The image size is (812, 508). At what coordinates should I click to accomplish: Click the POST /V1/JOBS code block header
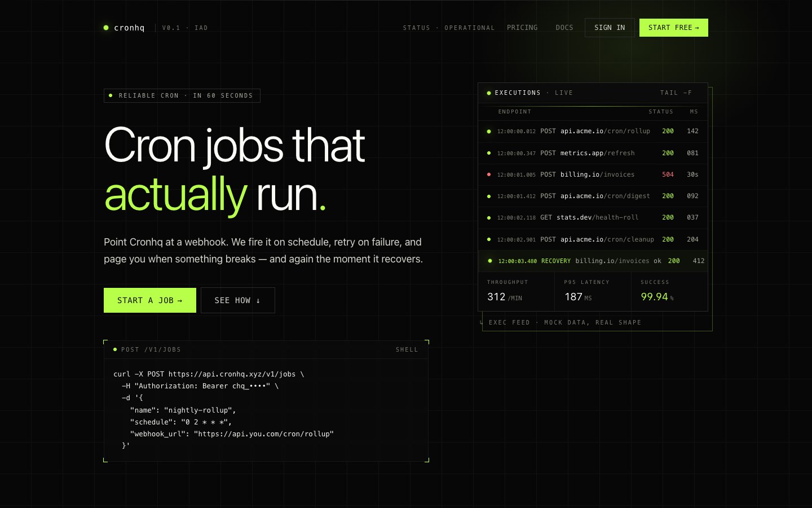coord(266,350)
